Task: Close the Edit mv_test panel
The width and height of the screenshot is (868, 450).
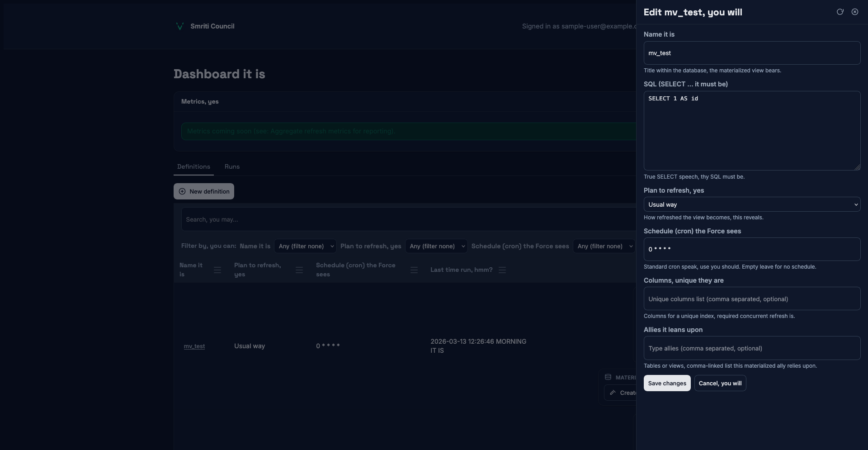Action: [854, 12]
